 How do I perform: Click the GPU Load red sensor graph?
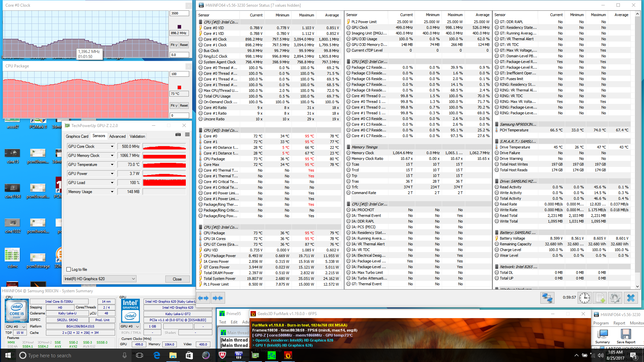[x=164, y=183]
